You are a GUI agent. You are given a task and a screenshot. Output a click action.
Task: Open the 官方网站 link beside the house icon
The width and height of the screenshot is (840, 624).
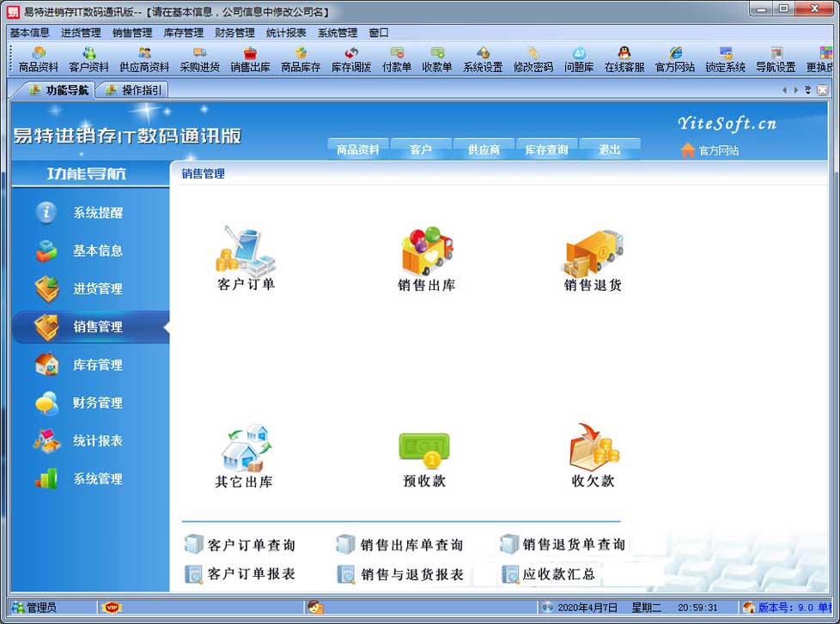click(718, 150)
